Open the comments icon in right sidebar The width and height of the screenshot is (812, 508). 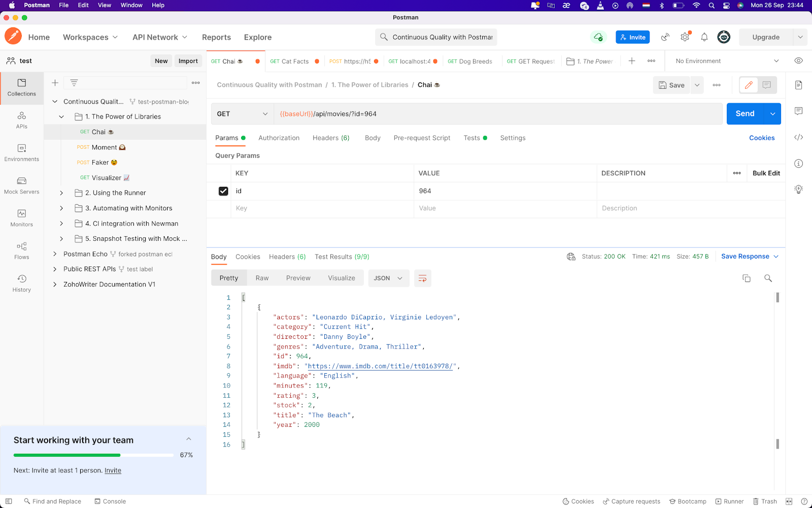click(x=799, y=111)
